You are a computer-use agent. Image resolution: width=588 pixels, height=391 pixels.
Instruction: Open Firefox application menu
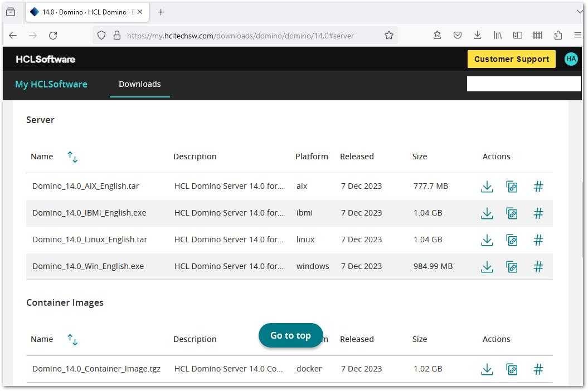(577, 35)
